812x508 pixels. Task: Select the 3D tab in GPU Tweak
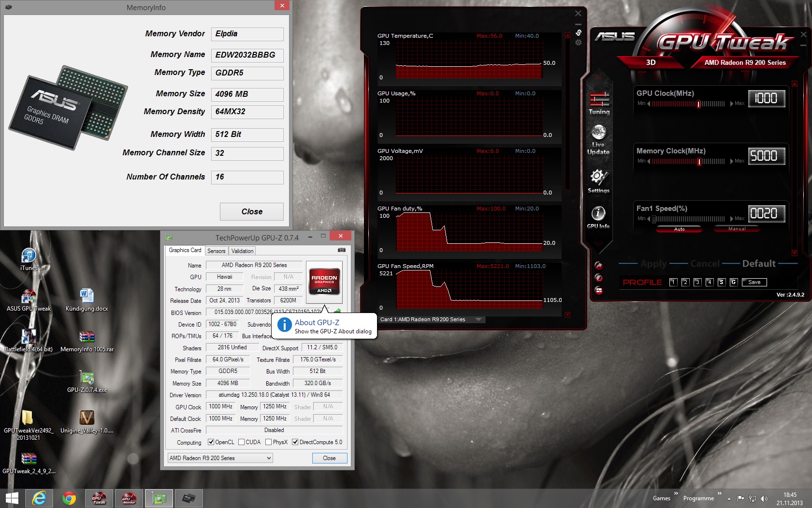651,62
